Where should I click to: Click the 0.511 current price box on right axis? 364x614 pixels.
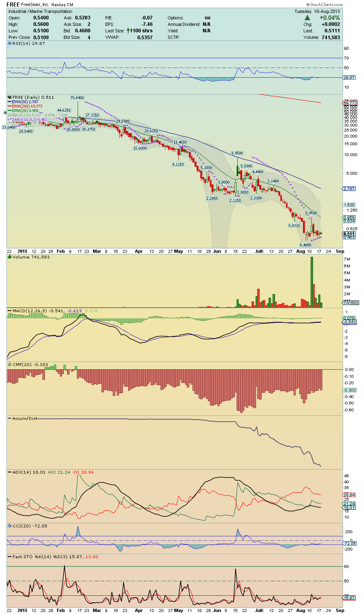349,234
